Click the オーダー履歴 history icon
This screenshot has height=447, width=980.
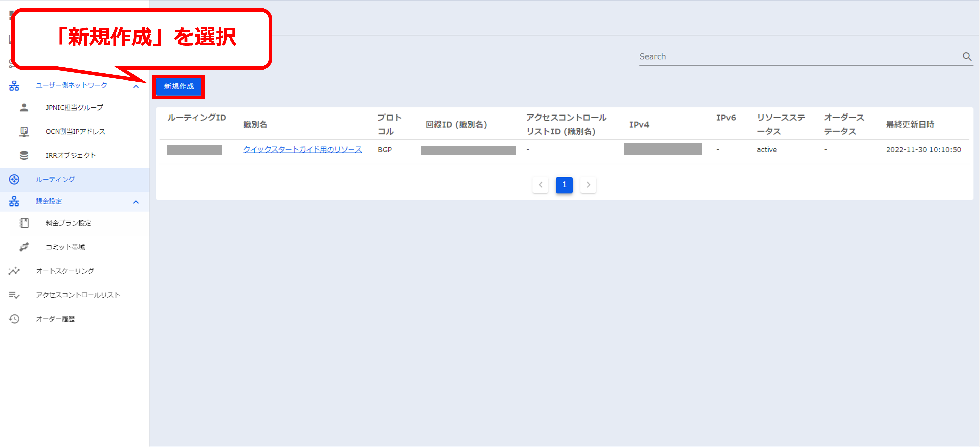coord(14,319)
